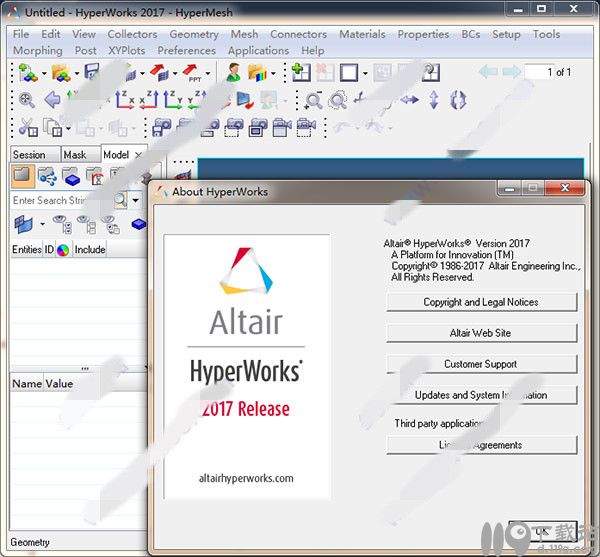Select the Model View folder icon in browser
The image size is (600, 557).
pyautogui.click(x=22, y=176)
